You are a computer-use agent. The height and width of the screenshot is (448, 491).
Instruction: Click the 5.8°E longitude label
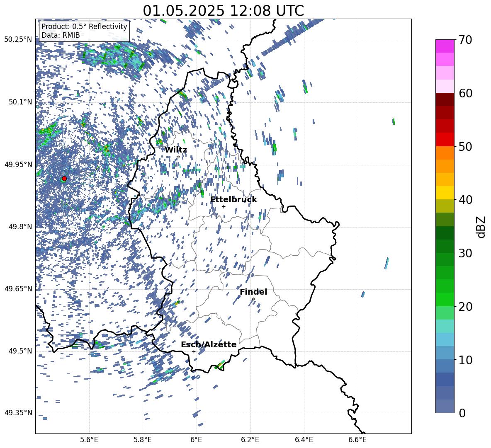[x=143, y=440]
